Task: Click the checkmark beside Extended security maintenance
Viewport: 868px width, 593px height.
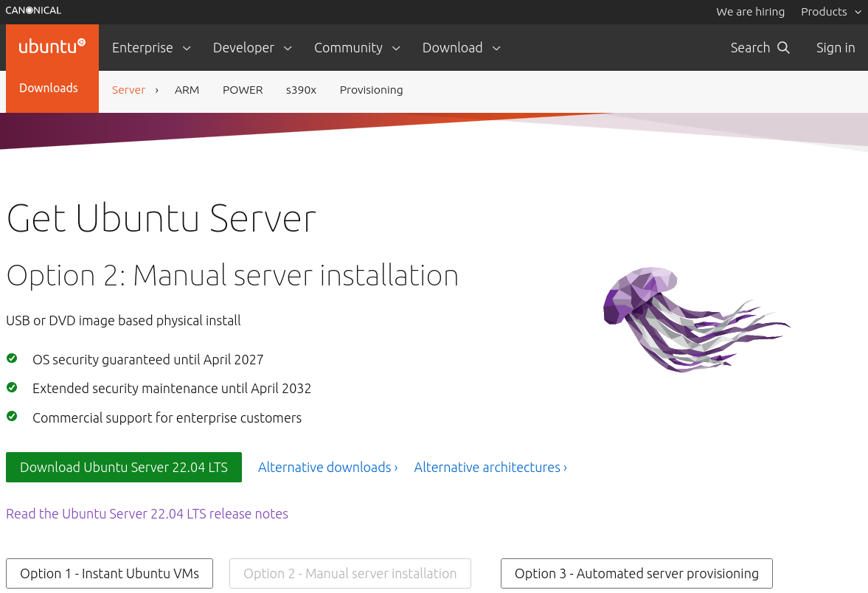Action: point(12,387)
